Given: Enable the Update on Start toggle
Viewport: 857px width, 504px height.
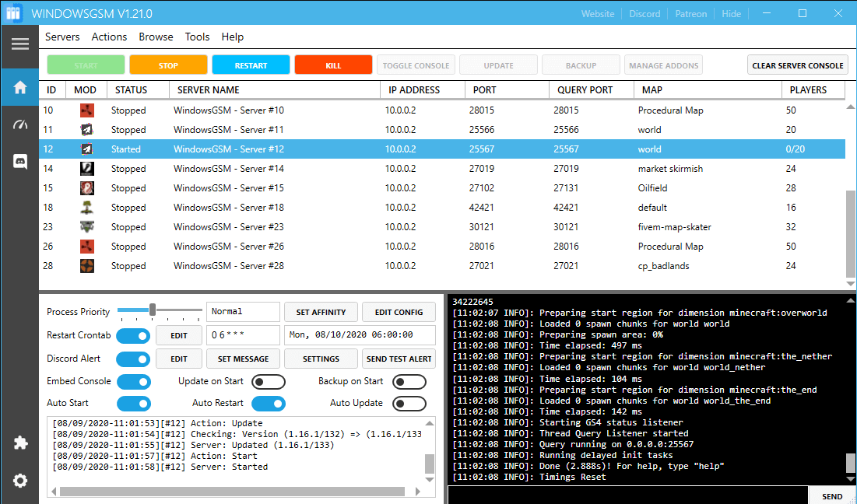Looking at the screenshot, I should pos(268,382).
